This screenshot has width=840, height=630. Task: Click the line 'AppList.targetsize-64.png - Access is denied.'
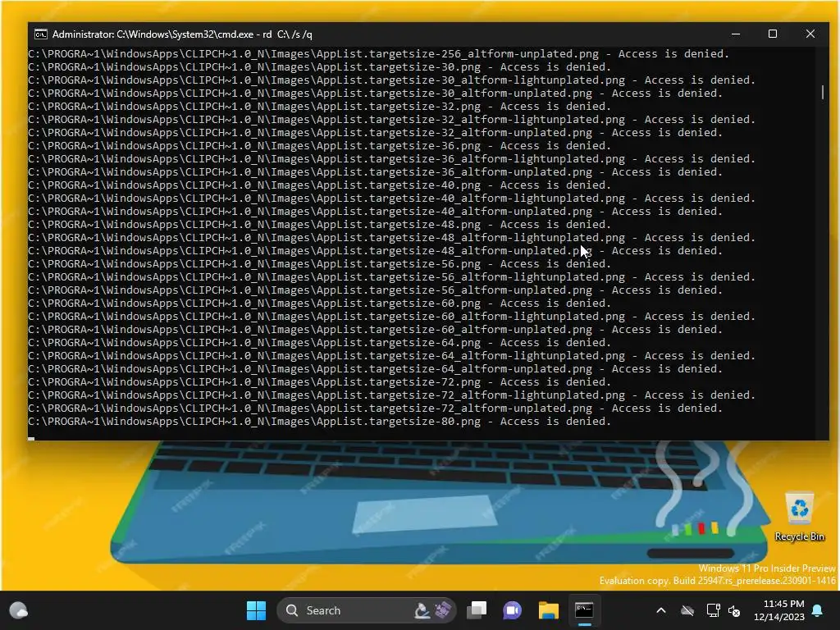pyautogui.click(x=319, y=343)
